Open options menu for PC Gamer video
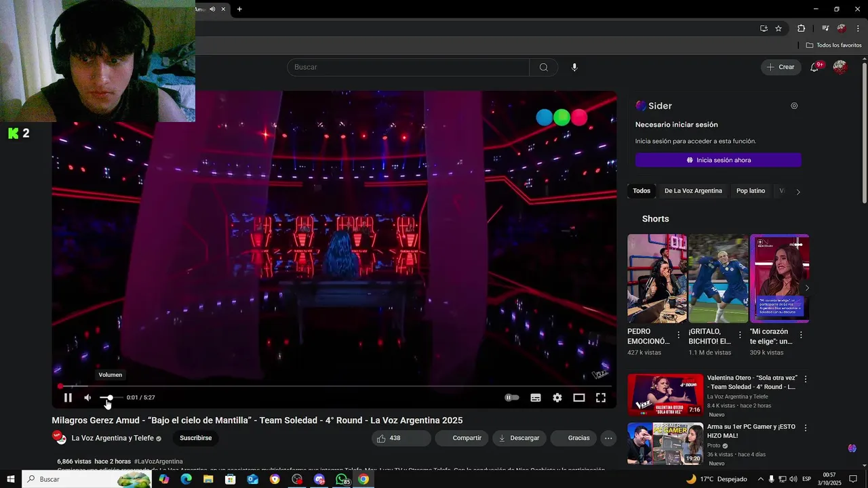868x488 pixels. click(806, 428)
